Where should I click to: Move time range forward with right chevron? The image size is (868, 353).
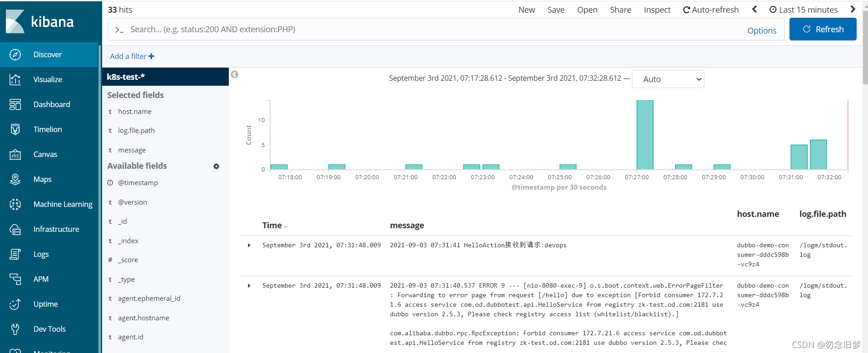click(853, 9)
